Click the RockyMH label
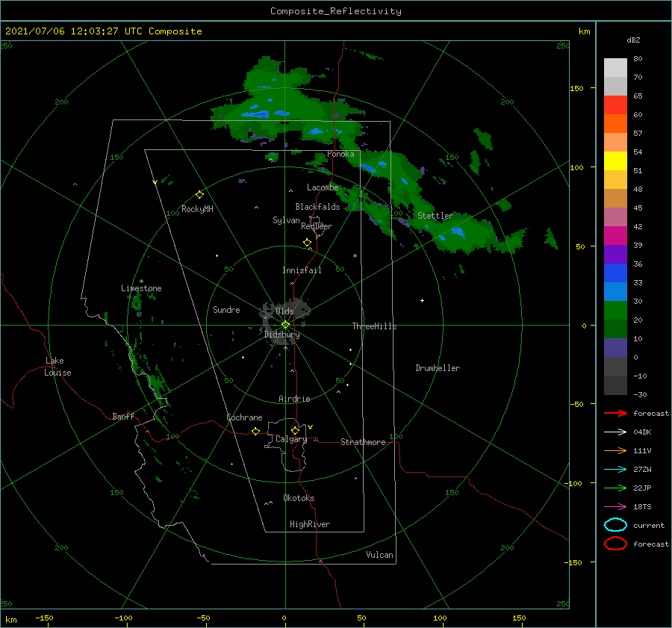This screenshot has width=672, height=628. click(x=197, y=209)
